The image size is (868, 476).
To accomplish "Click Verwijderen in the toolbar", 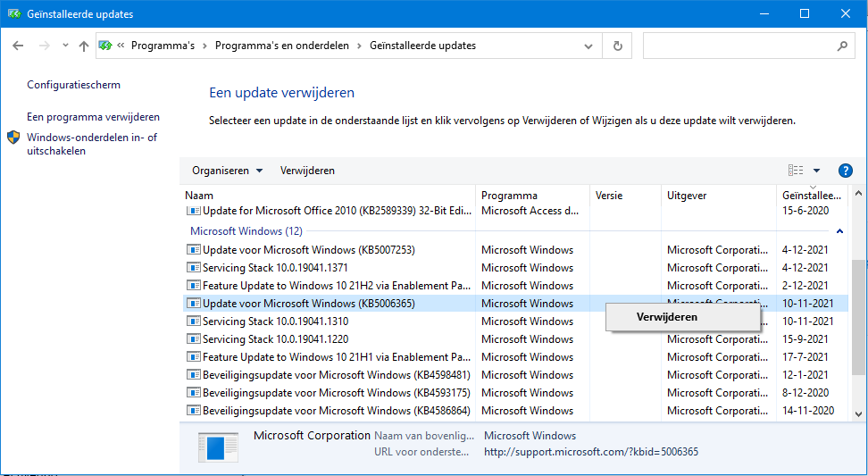I will (x=307, y=171).
